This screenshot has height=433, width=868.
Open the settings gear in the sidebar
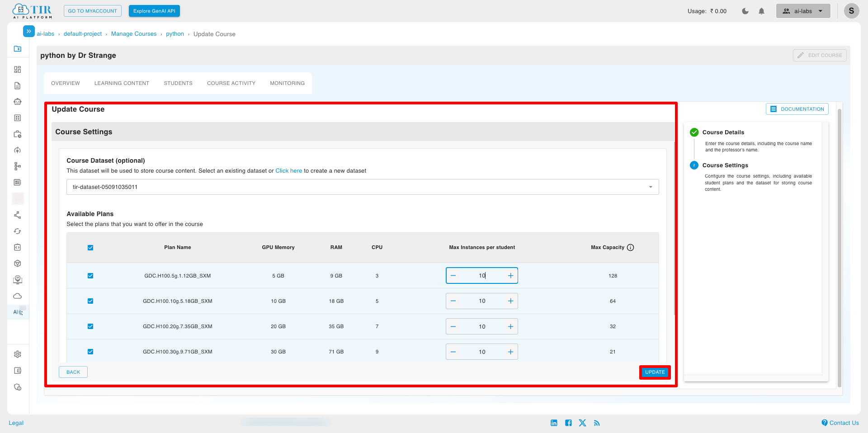pos(18,354)
